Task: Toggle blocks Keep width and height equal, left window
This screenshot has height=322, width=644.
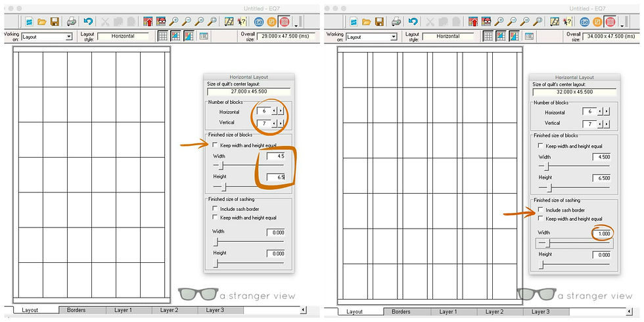Action: click(x=216, y=145)
